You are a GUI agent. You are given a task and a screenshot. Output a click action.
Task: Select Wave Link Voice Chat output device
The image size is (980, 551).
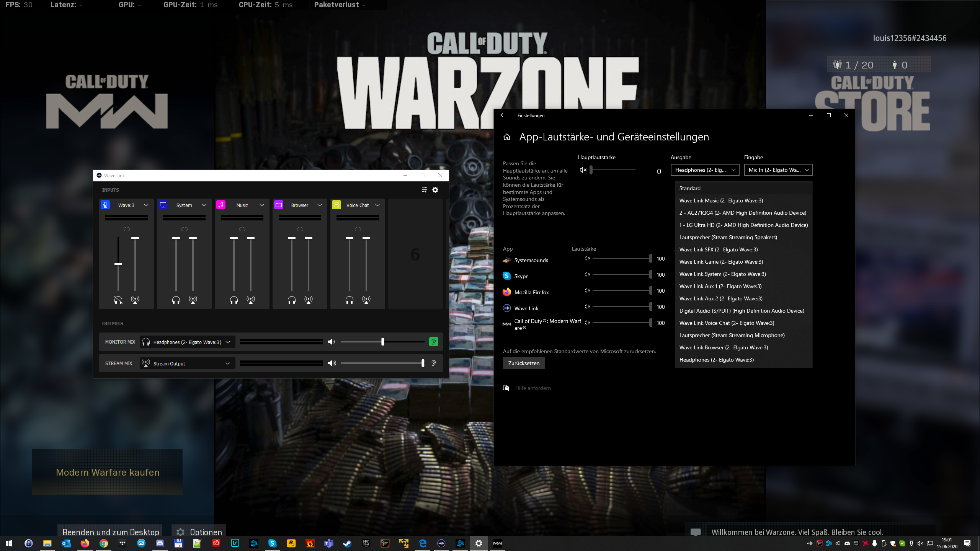(743, 323)
